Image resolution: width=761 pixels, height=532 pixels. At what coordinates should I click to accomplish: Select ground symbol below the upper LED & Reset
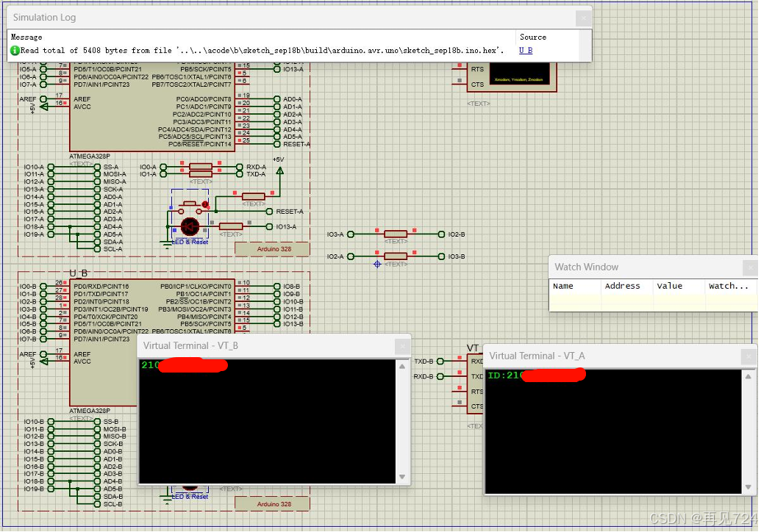click(168, 245)
